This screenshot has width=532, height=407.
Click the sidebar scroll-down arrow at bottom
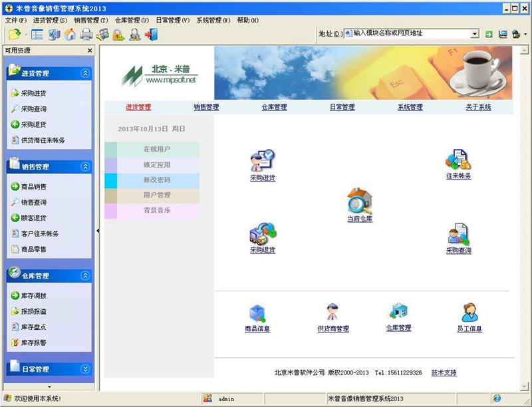(x=49, y=386)
